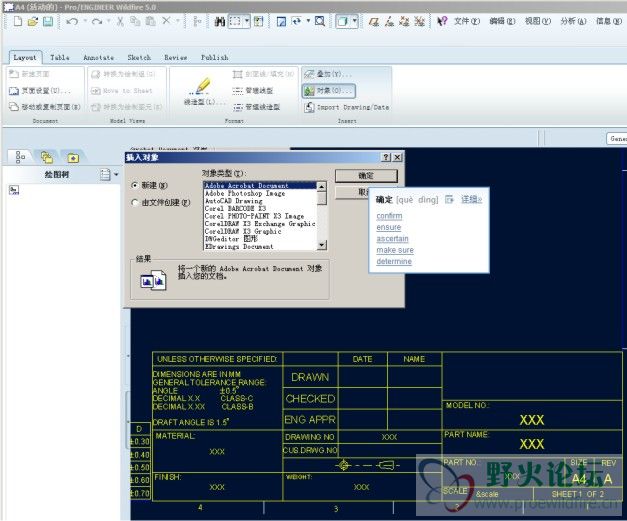This screenshot has height=521, width=627.
Task: Click the dashed selection box icon
Action: [235, 21]
